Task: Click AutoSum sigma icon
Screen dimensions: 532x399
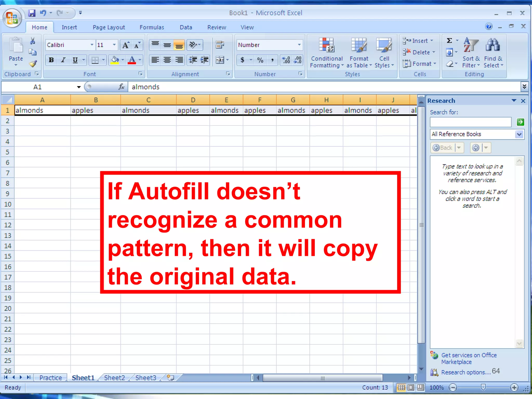Action: coord(449,41)
